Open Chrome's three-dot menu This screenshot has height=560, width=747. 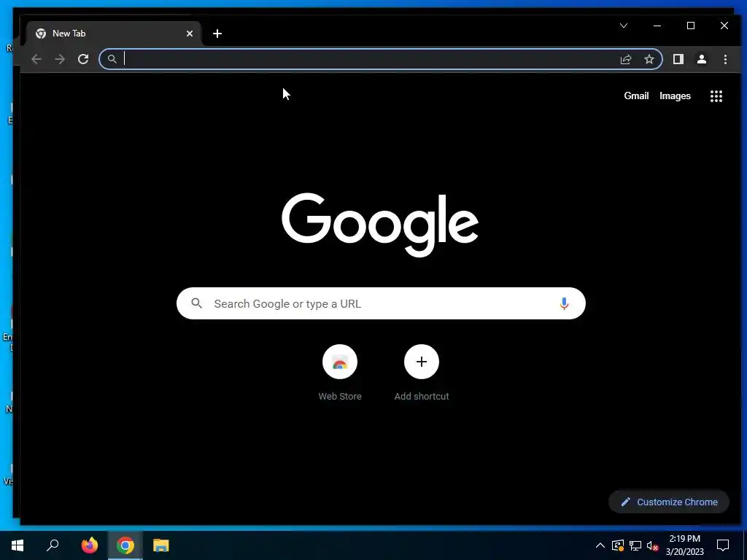[725, 59]
